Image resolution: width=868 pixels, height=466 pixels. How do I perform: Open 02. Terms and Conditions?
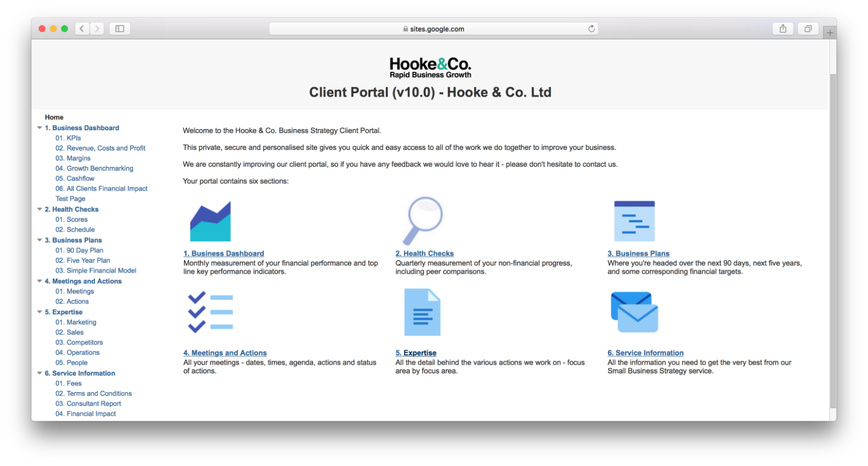pyautogui.click(x=94, y=394)
